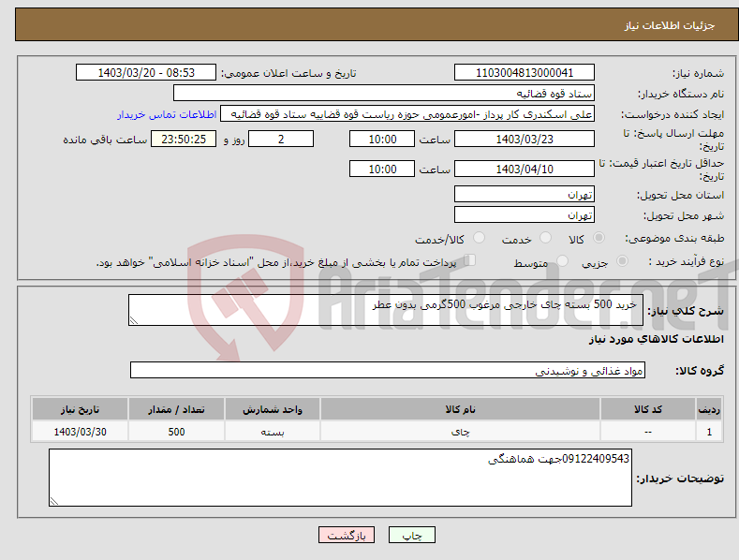This screenshot has height=560, width=739.
Task: Click the delivery province field تهران
Action: 525,194
